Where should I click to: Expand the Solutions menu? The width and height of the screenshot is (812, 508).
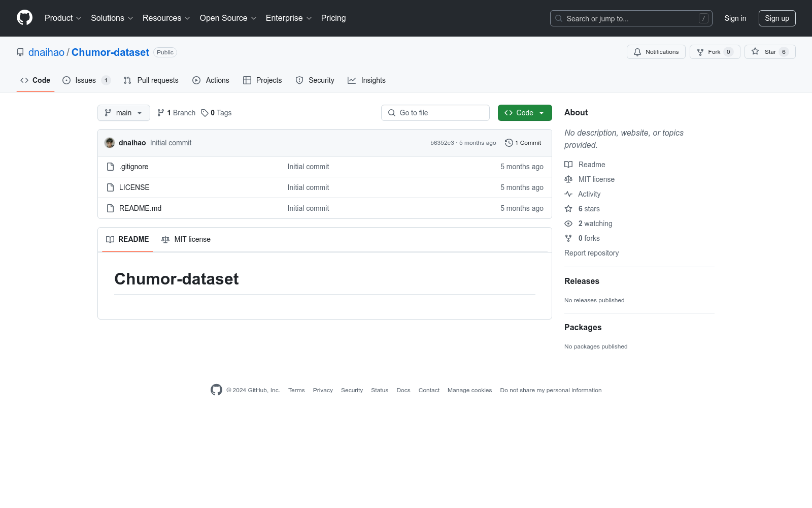pyautogui.click(x=112, y=18)
